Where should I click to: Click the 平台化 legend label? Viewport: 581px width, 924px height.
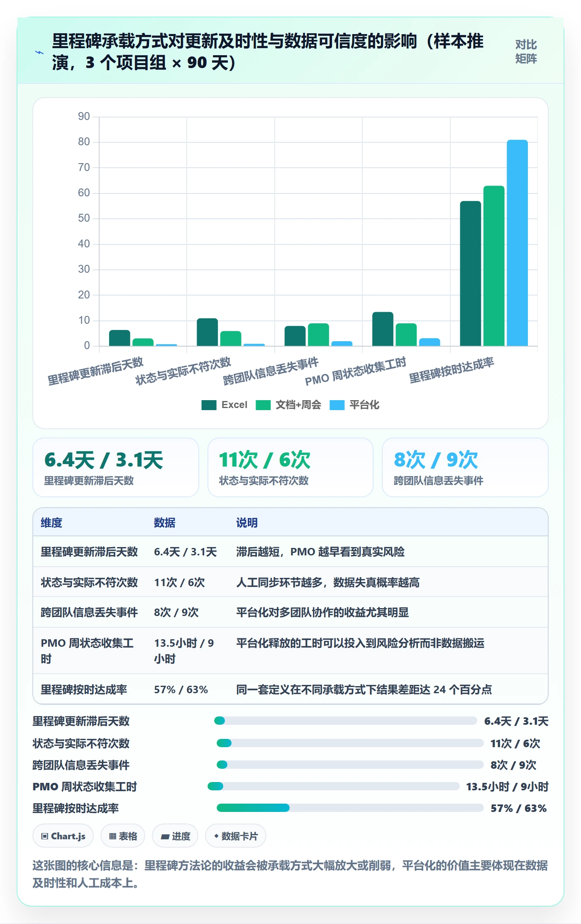(x=364, y=405)
